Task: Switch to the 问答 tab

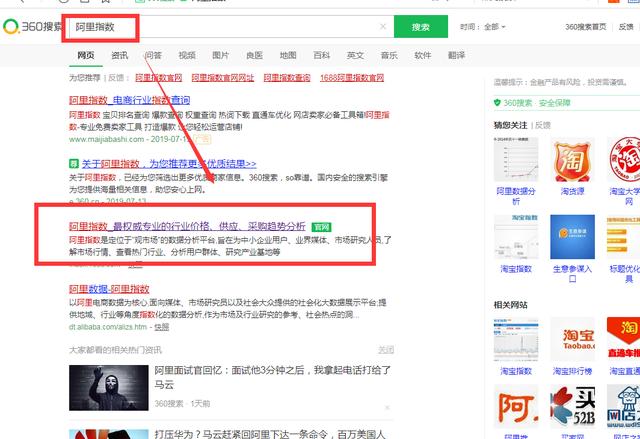Action: click(x=153, y=55)
